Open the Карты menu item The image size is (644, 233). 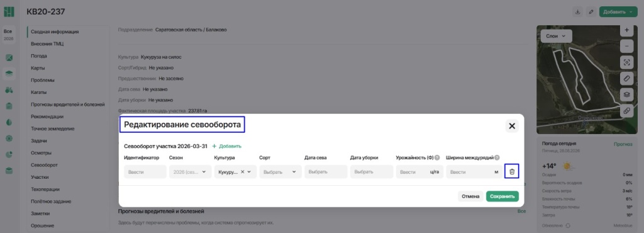(x=38, y=68)
